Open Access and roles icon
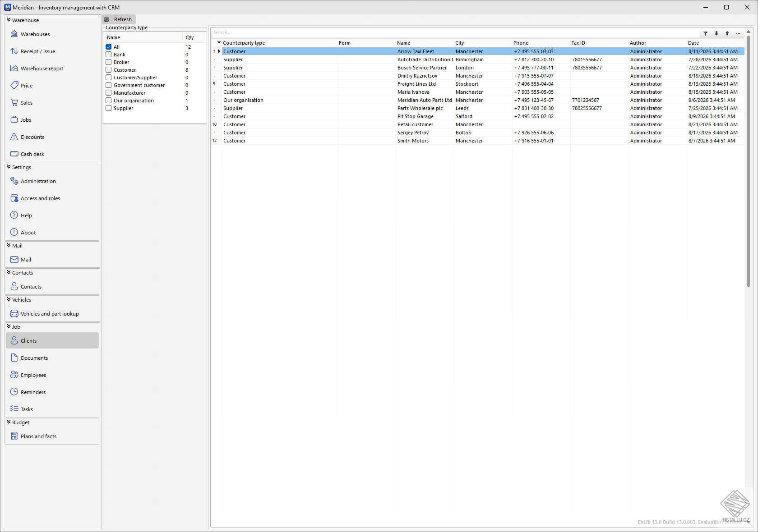Image resolution: width=758 pixels, height=532 pixels. click(14, 198)
